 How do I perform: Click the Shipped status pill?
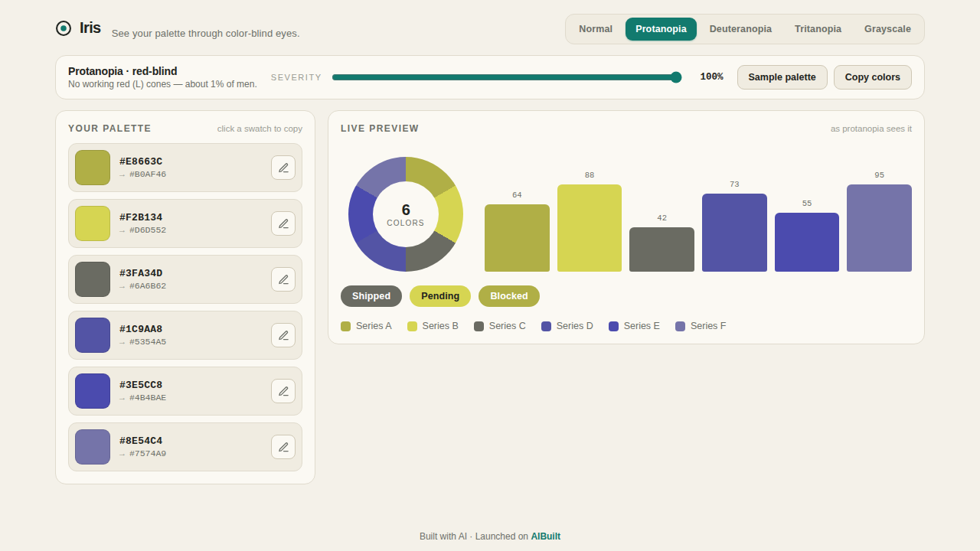(371, 296)
